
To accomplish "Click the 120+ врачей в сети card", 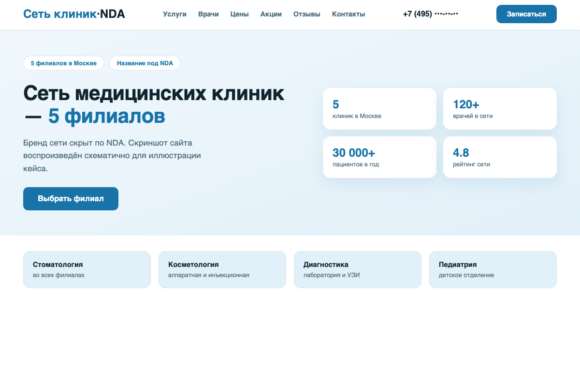I will pos(500,109).
